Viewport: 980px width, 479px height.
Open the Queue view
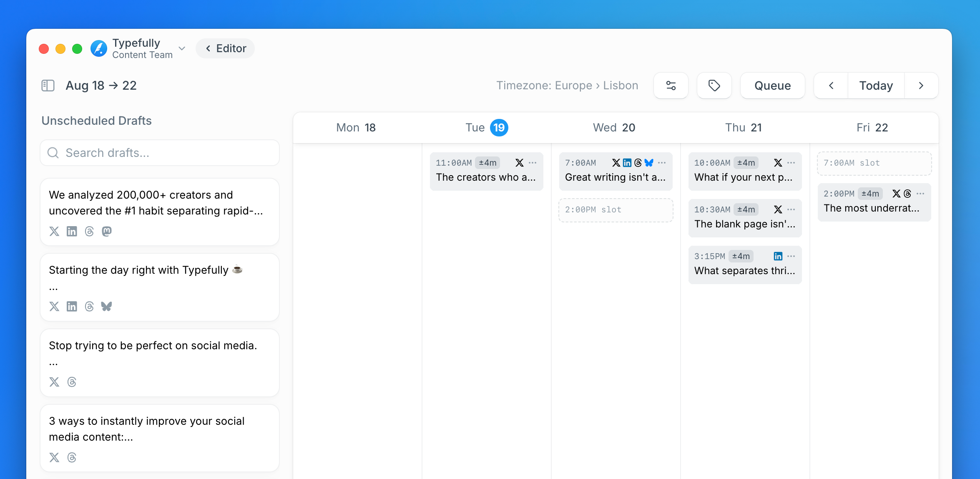pos(772,86)
